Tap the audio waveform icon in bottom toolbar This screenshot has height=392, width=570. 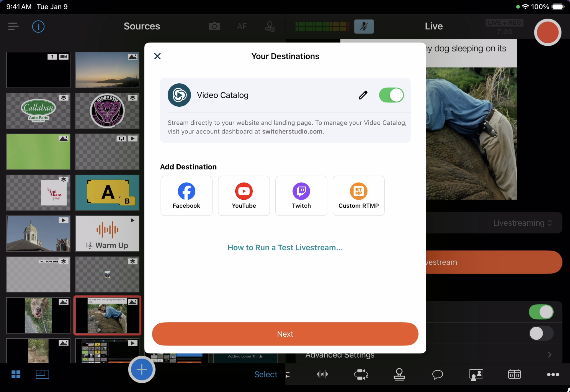pyautogui.click(x=322, y=374)
